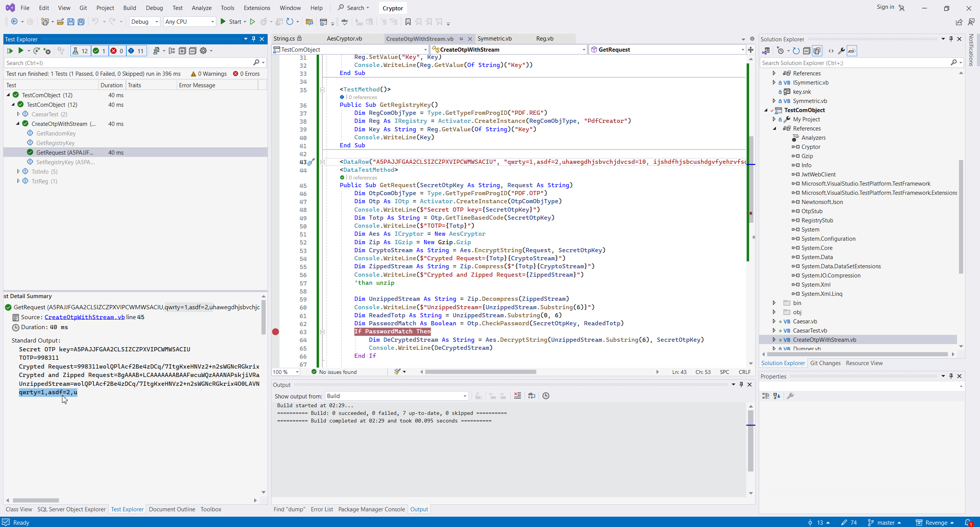Image resolution: width=980 pixels, height=527 pixels.
Task: Switch to the AesCryptor.vb tab
Action: [344, 39]
